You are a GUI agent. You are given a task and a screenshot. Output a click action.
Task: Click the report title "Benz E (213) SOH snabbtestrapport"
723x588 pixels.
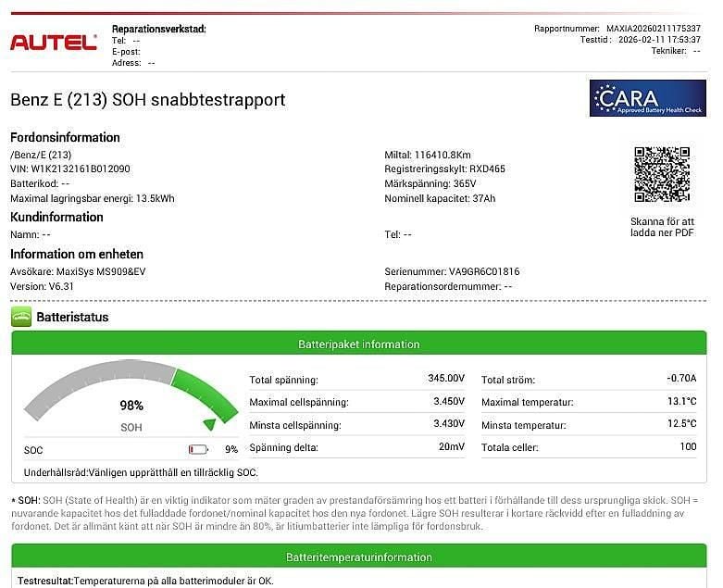click(x=148, y=100)
